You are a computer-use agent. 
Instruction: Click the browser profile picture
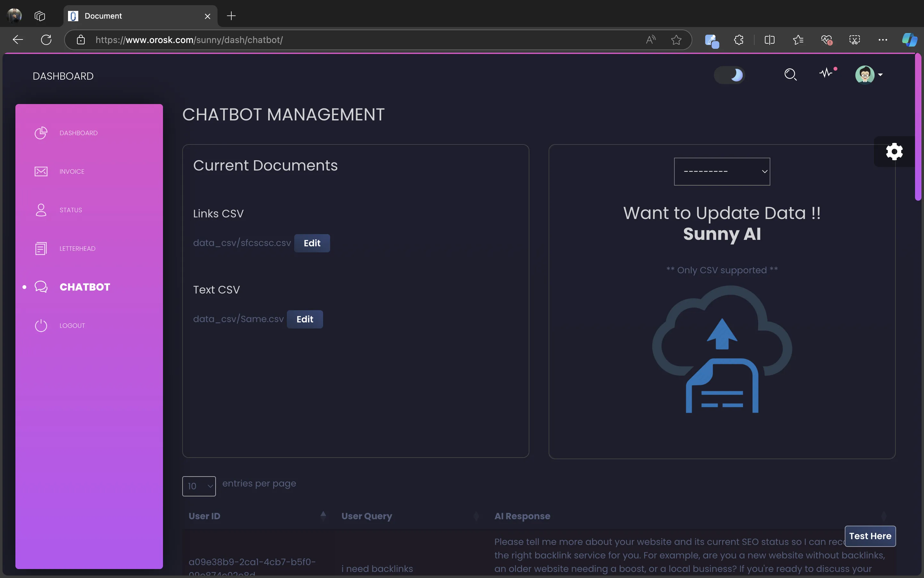tap(14, 16)
